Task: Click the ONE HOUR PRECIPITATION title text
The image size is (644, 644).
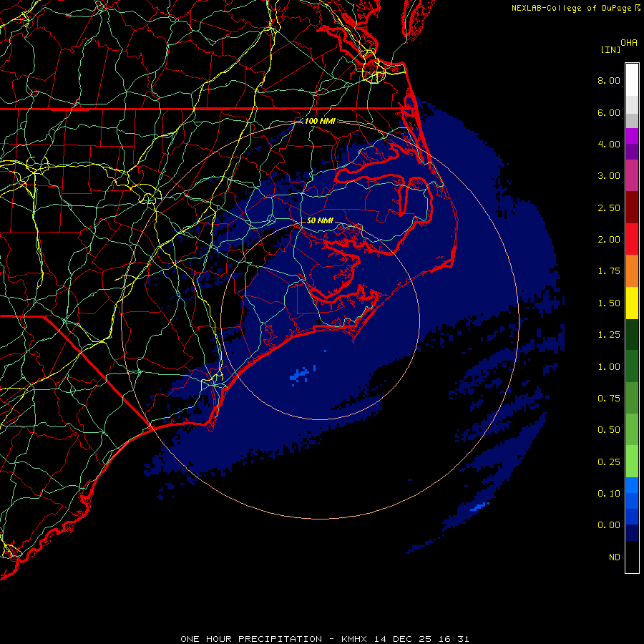Action: click(x=251, y=639)
